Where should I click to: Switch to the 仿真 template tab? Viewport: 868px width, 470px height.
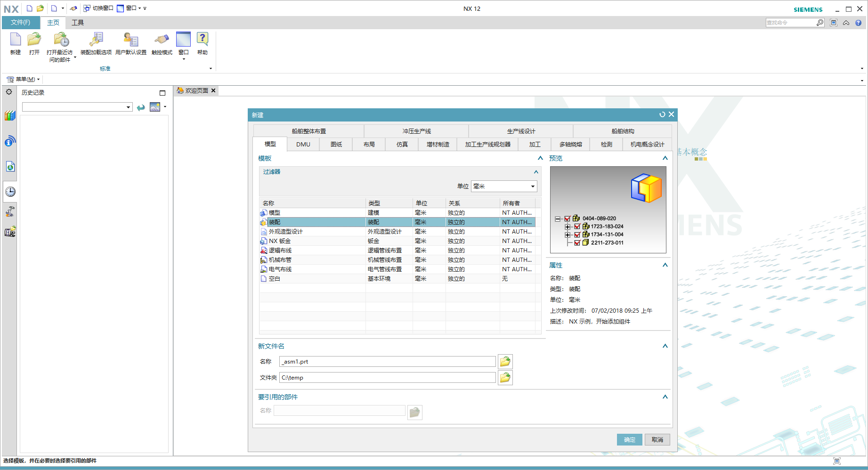402,144
